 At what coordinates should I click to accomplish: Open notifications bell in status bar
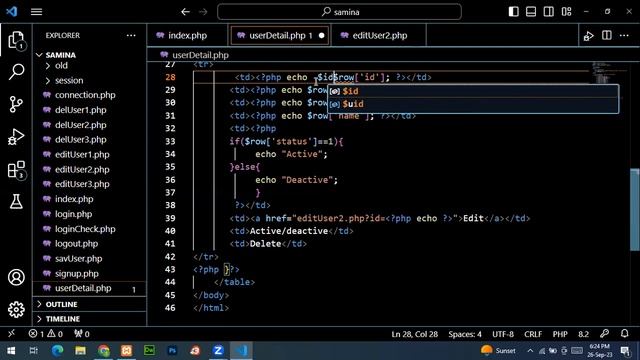pos(624,333)
